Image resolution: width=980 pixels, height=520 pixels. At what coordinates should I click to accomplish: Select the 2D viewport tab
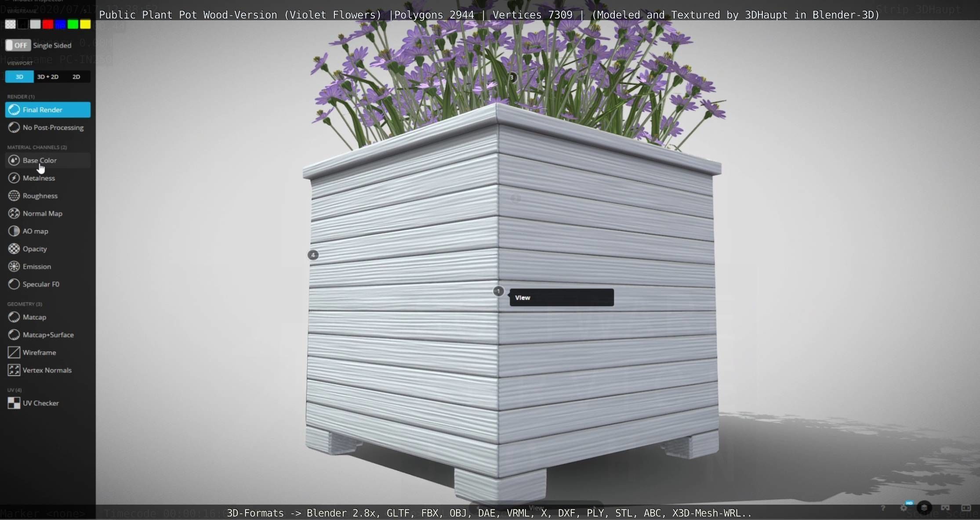click(x=76, y=77)
